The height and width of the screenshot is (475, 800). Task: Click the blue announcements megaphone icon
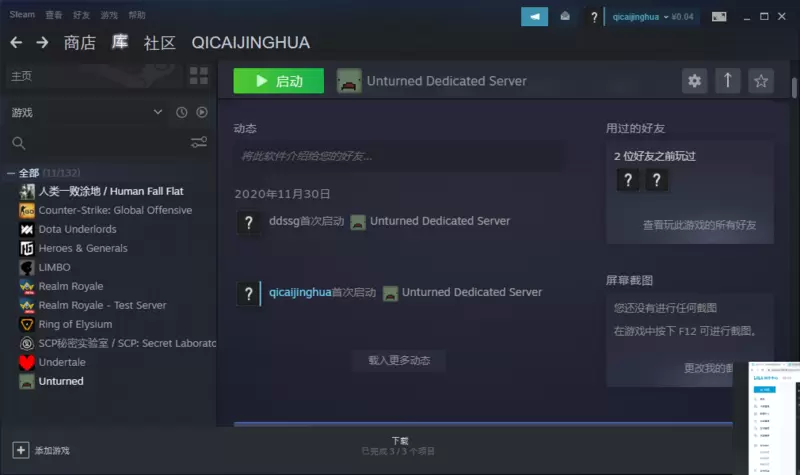pyautogui.click(x=534, y=16)
